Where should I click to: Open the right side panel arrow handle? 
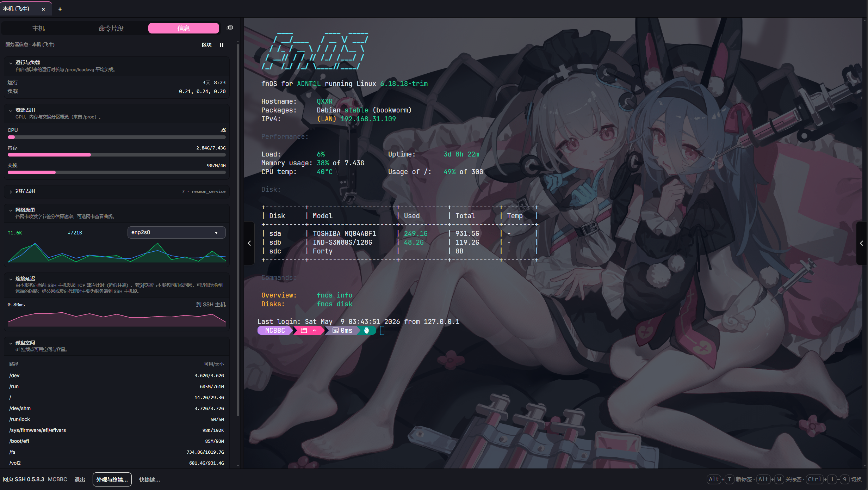click(x=861, y=243)
